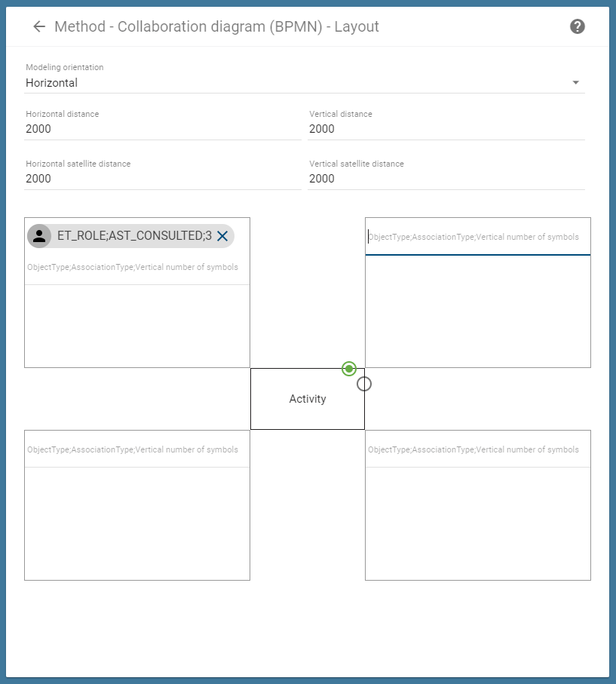Click the gray circle anchor below the green one
Image resolution: width=616 pixels, height=684 pixels.
point(364,384)
